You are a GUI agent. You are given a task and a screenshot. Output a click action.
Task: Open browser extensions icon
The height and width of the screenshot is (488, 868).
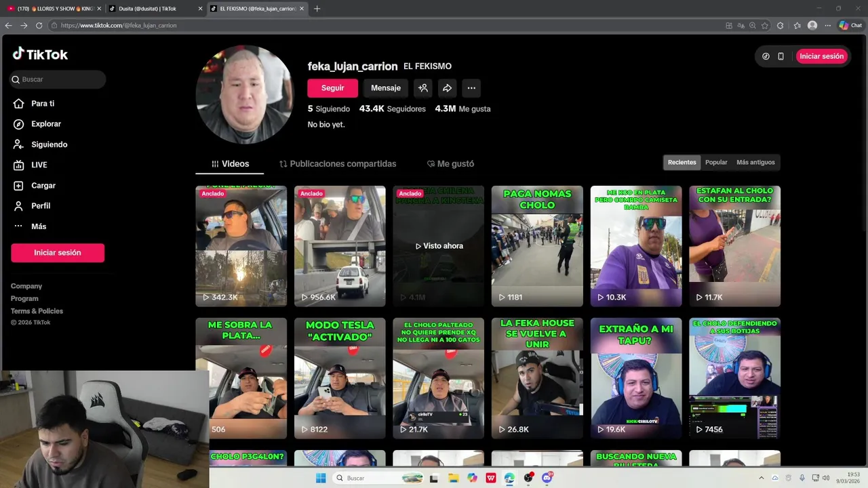click(781, 25)
